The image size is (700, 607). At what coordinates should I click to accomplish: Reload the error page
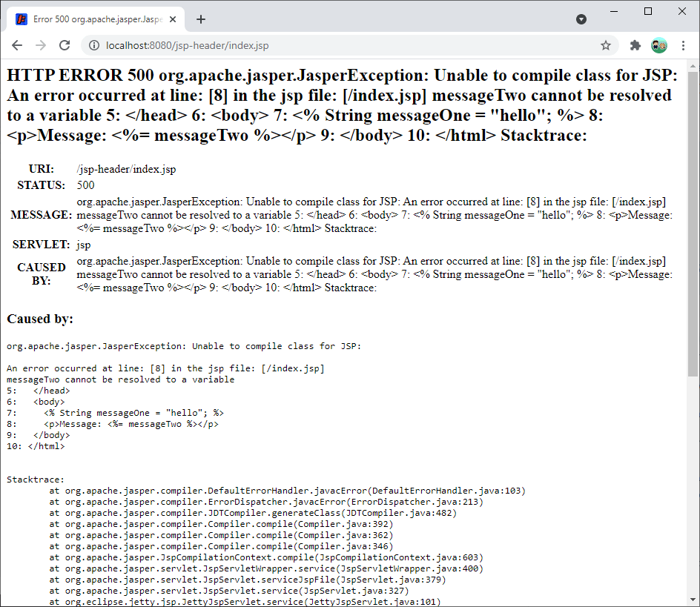65,45
